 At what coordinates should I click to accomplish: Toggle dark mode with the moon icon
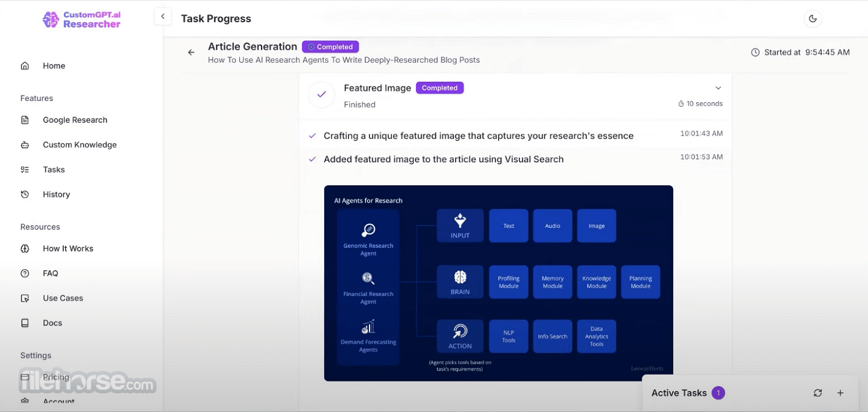click(812, 19)
